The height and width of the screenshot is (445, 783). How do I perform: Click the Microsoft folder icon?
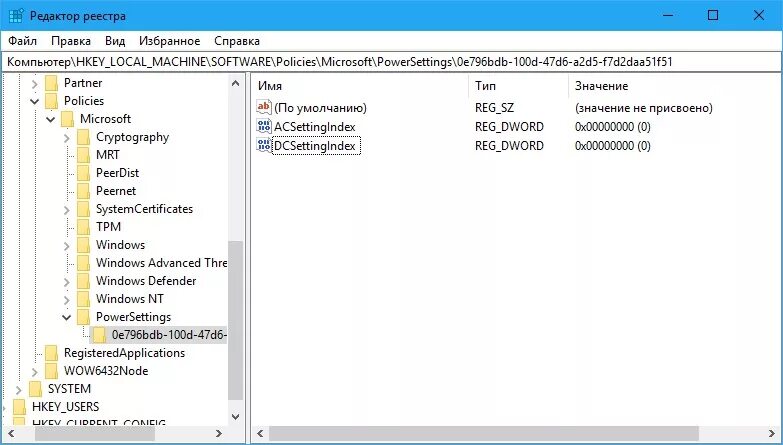[x=67, y=119]
